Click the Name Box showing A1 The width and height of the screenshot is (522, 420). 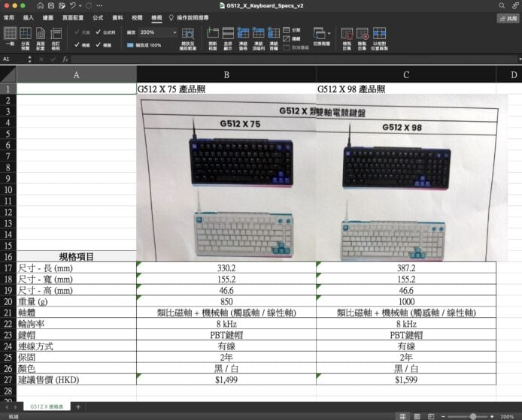tap(14, 59)
